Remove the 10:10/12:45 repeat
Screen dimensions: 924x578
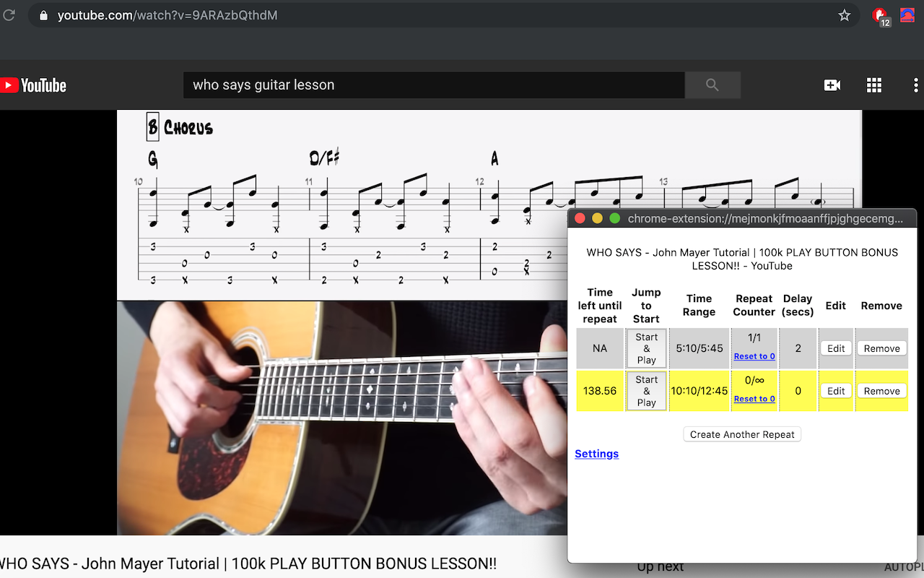(882, 391)
